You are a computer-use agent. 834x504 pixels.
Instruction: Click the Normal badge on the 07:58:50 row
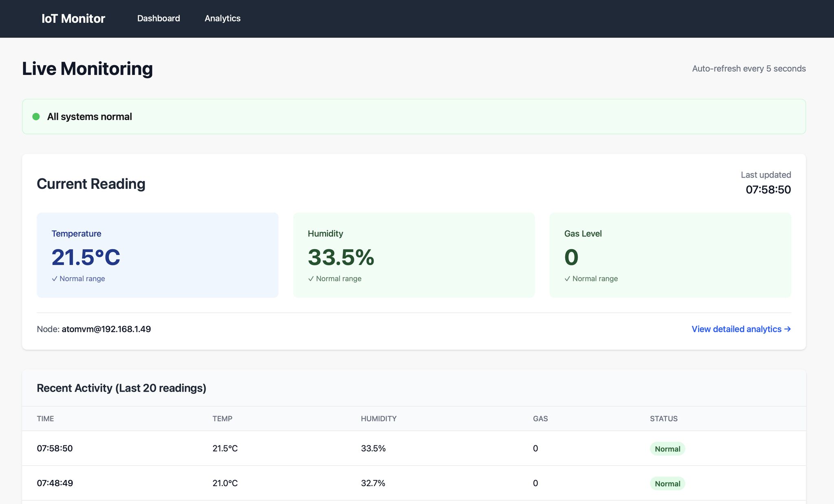[667, 449]
